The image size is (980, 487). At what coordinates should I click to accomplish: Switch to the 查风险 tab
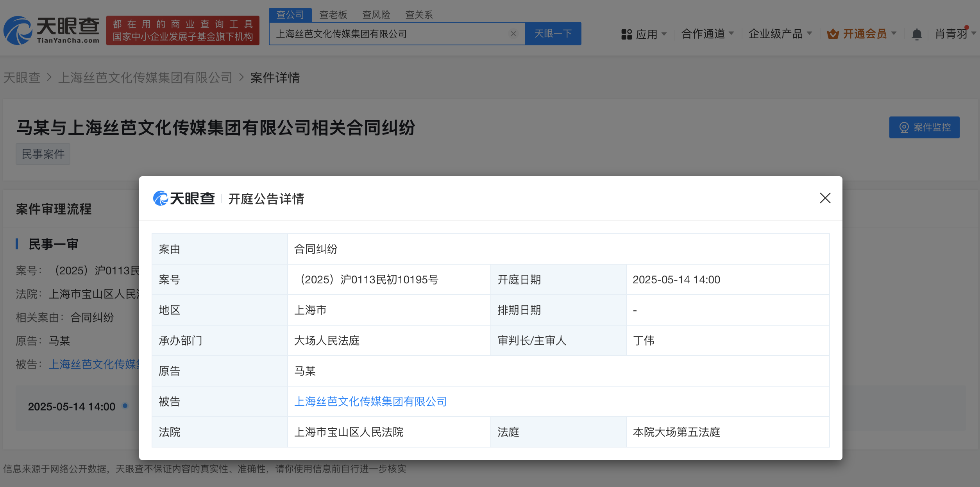coord(376,15)
